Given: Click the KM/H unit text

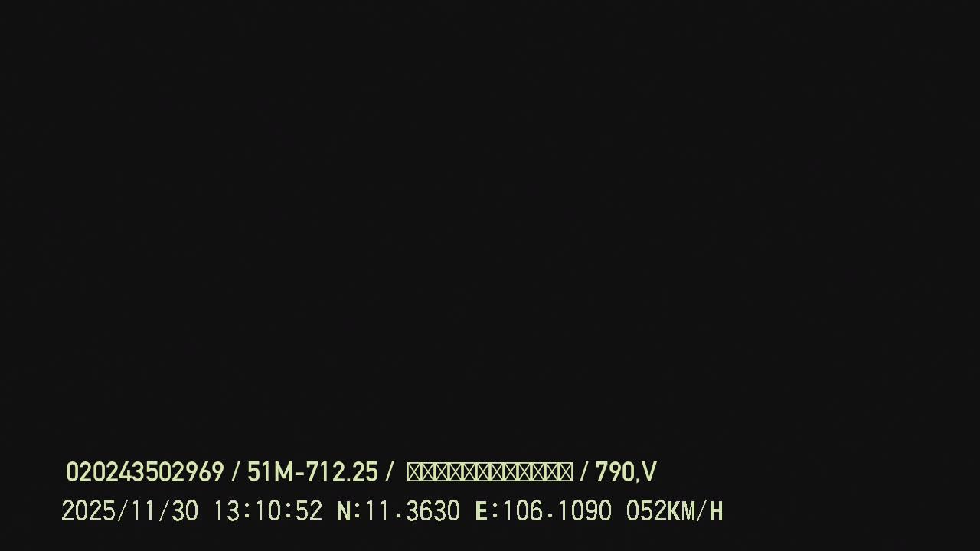Looking at the screenshot, I should (695, 511).
